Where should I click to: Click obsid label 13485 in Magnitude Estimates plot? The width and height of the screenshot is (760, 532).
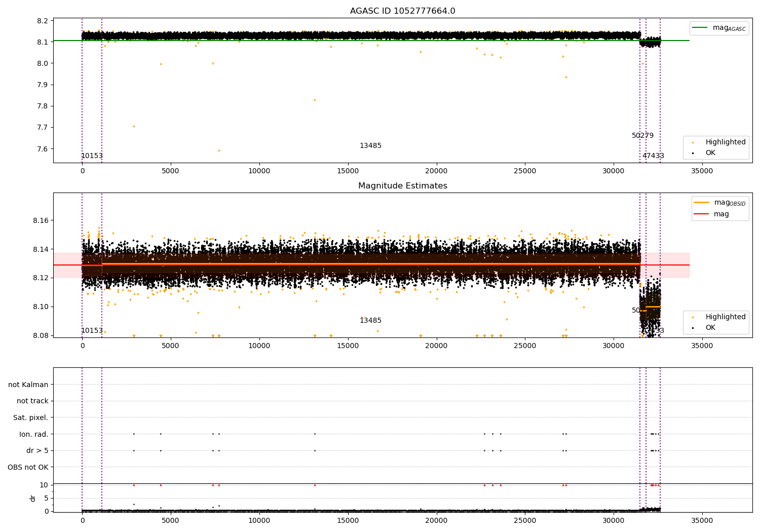(370, 321)
